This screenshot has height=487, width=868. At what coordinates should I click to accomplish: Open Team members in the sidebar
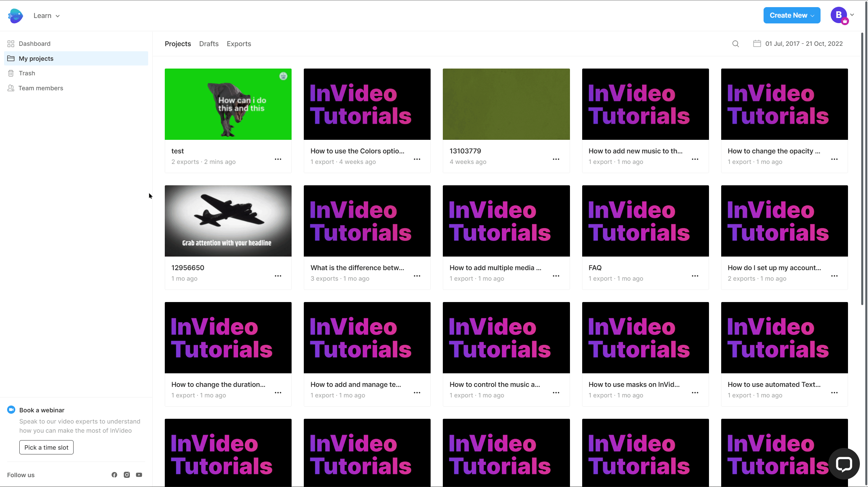(76, 88)
